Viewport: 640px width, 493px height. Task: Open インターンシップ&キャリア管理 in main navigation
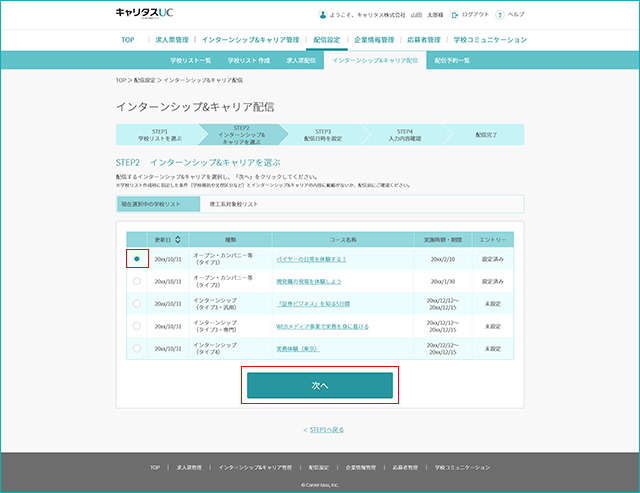[x=250, y=40]
